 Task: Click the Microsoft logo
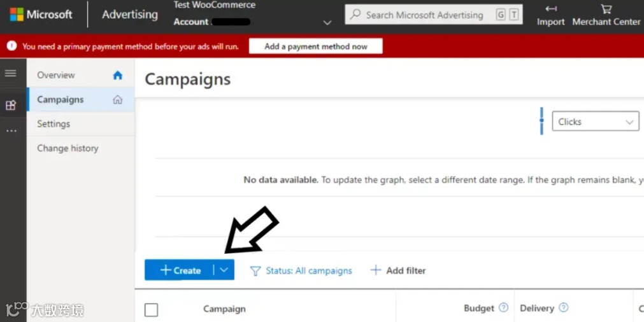coord(17,15)
